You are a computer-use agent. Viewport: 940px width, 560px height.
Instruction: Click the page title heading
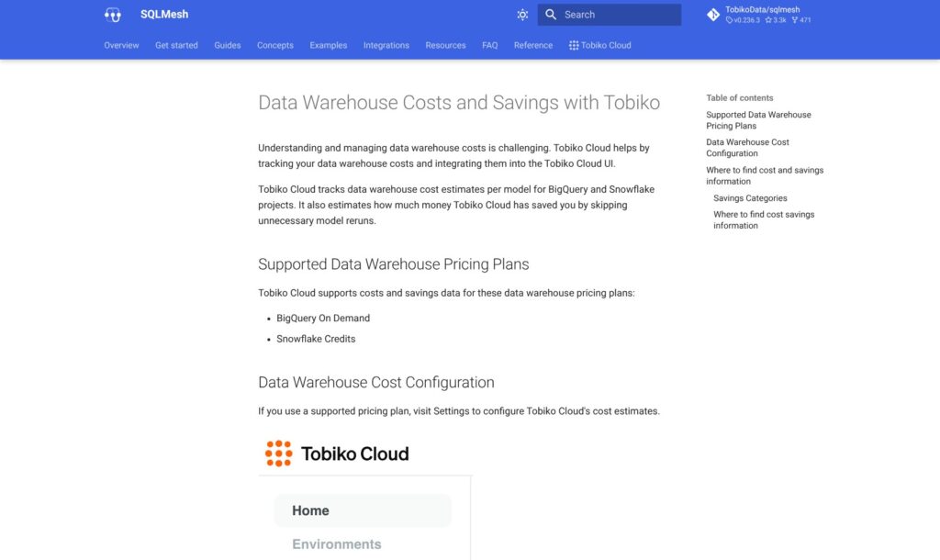click(459, 103)
